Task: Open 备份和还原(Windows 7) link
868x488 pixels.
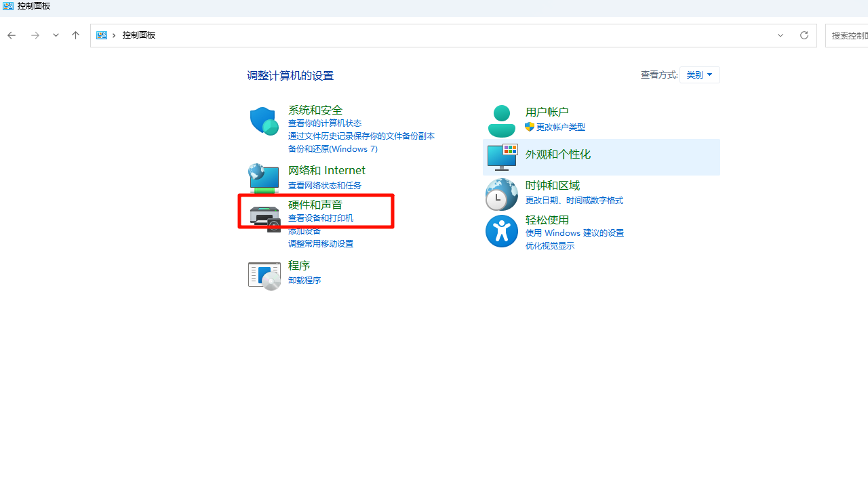Action: [x=333, y=149]
